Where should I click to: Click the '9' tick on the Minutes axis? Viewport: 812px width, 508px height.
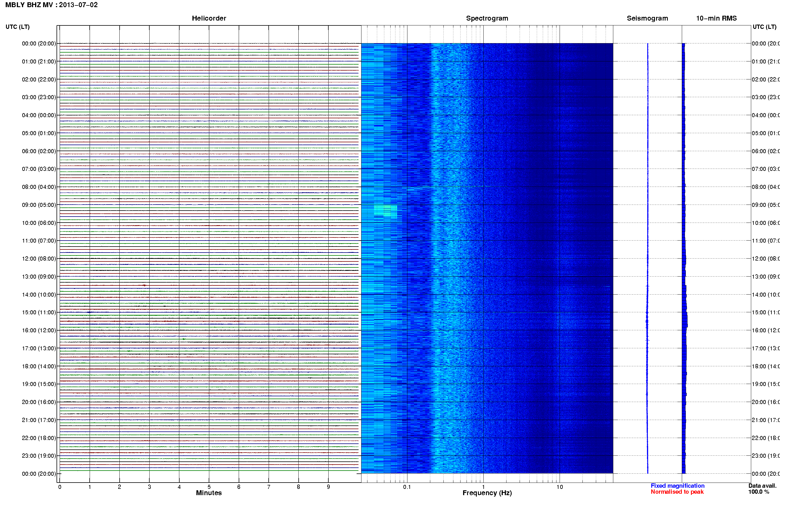pos(328,487)
